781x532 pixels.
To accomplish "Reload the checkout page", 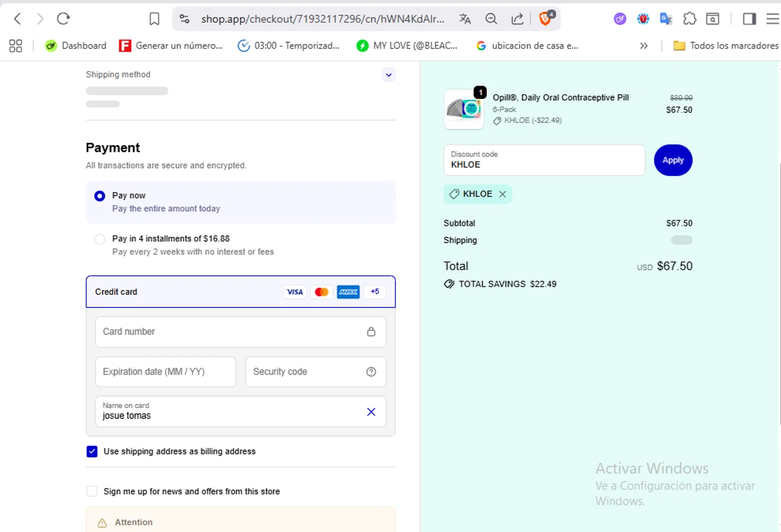I will [64, 19].
